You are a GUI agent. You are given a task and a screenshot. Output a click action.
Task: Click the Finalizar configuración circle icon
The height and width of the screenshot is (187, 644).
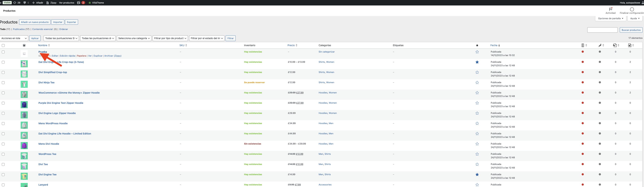632,9
